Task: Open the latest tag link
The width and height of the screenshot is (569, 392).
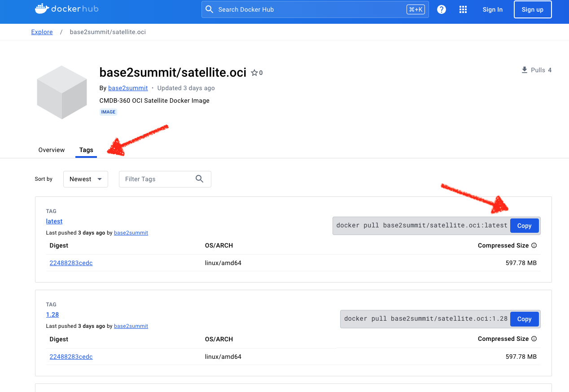Action: (x=54, y=221)
